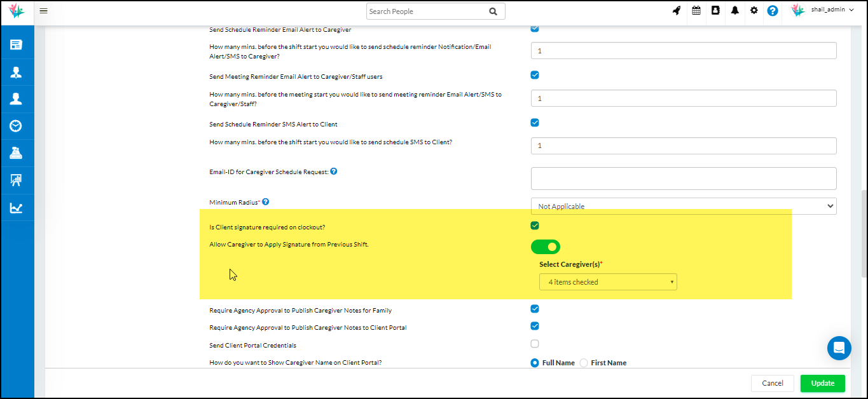Open the Minimum Radius dropdown
This screenshot has width=868, height=399.
683,206
